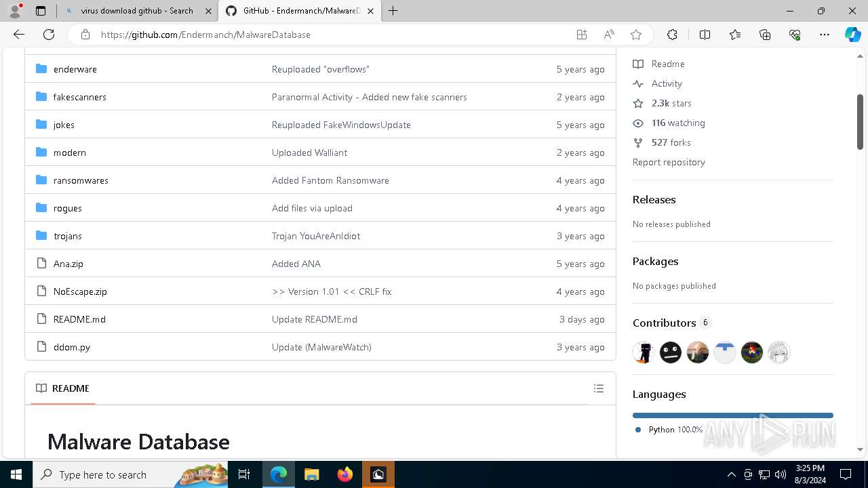Screen dimensions: 868x488
Task: Open the enderware folder
Action: (x=75, y=69)
